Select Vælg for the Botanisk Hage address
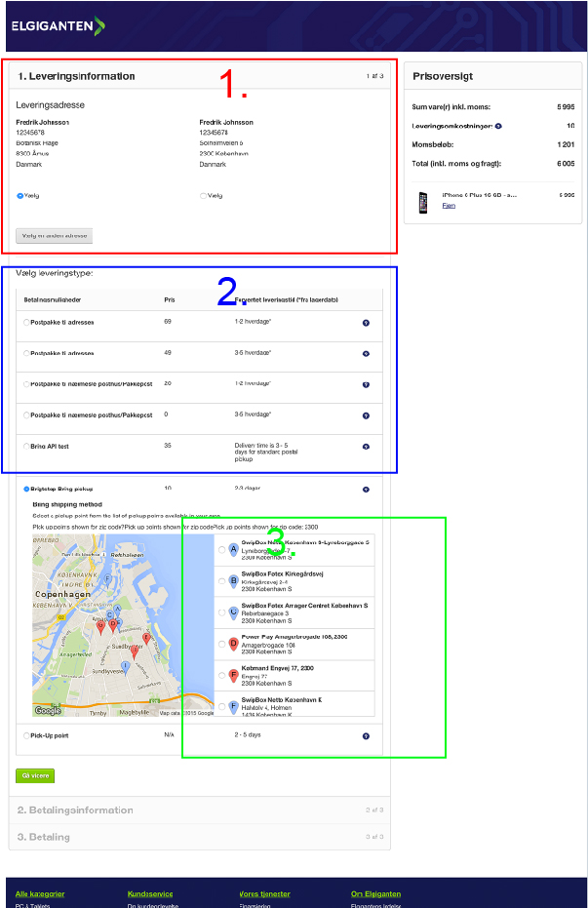This screenshot has width=588, height=908. pyautogui.click(x=20, y=196)
